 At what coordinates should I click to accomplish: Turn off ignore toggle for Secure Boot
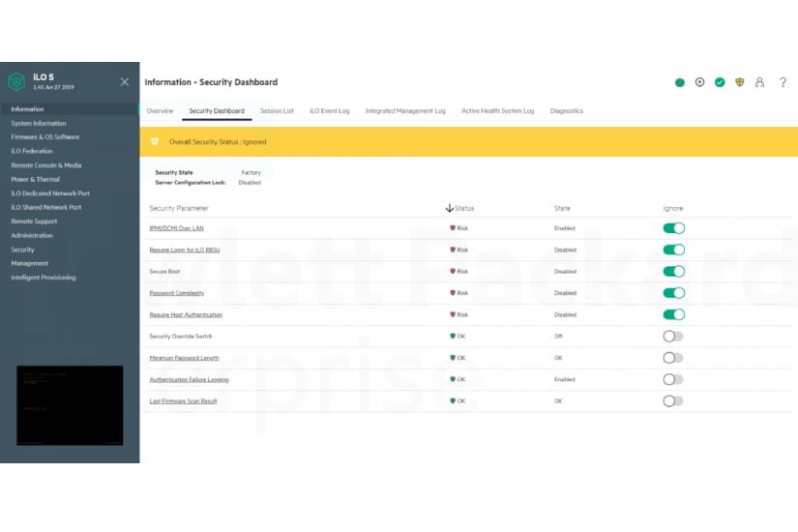(673, 272)
